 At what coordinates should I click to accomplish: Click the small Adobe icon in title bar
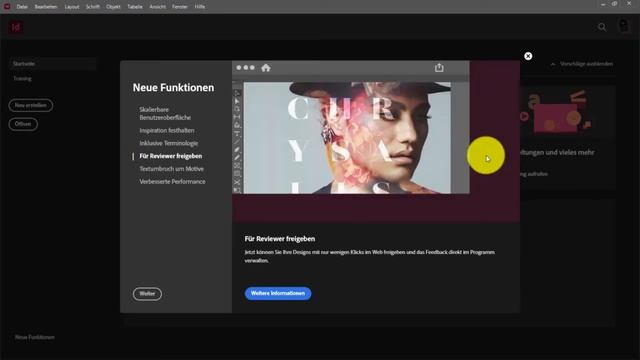7,6
